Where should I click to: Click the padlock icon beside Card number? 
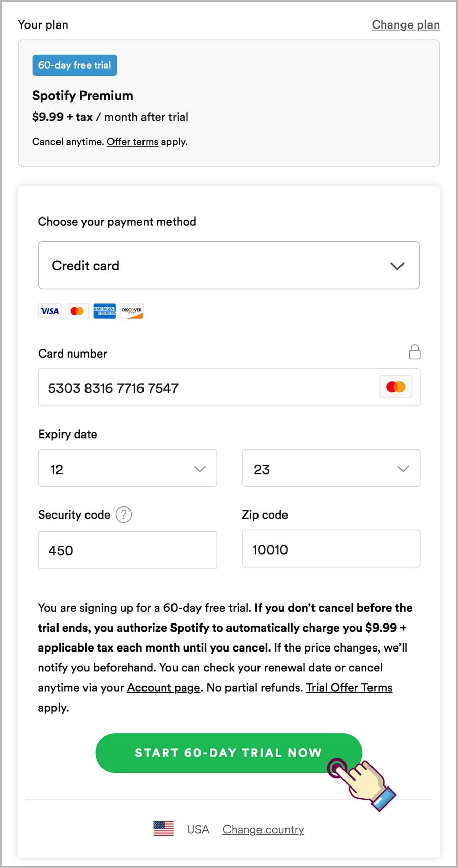tap(415, 351)
